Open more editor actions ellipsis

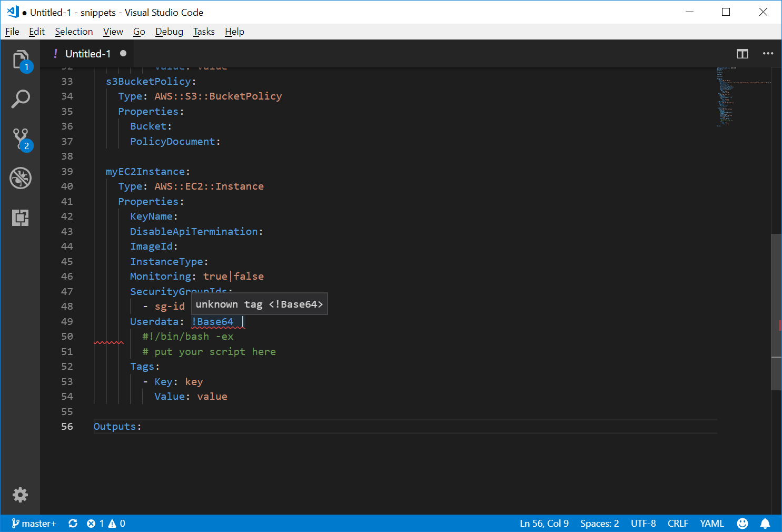click(x=768, y=53)
